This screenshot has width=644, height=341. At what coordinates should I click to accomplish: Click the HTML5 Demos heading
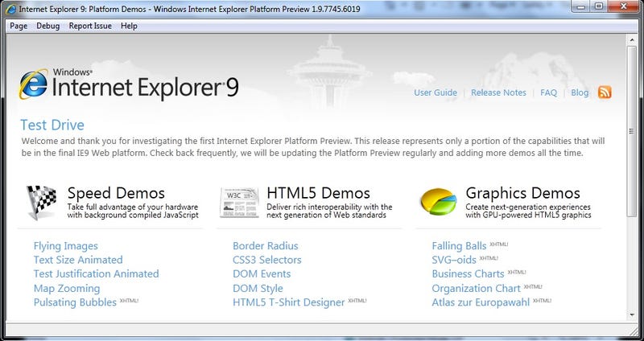click(318, 193)
